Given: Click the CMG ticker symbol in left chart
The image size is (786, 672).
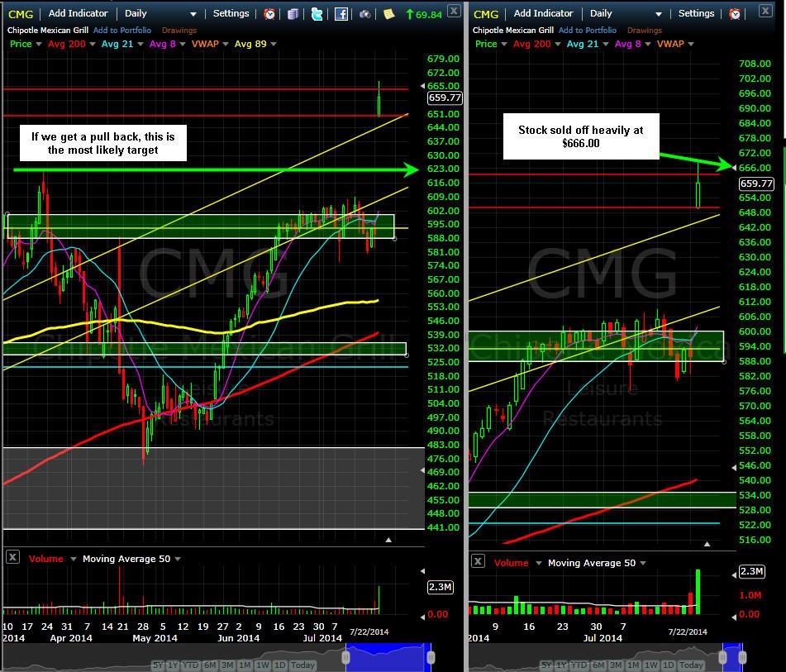Looking at the screenshot, I should [21, 14].
